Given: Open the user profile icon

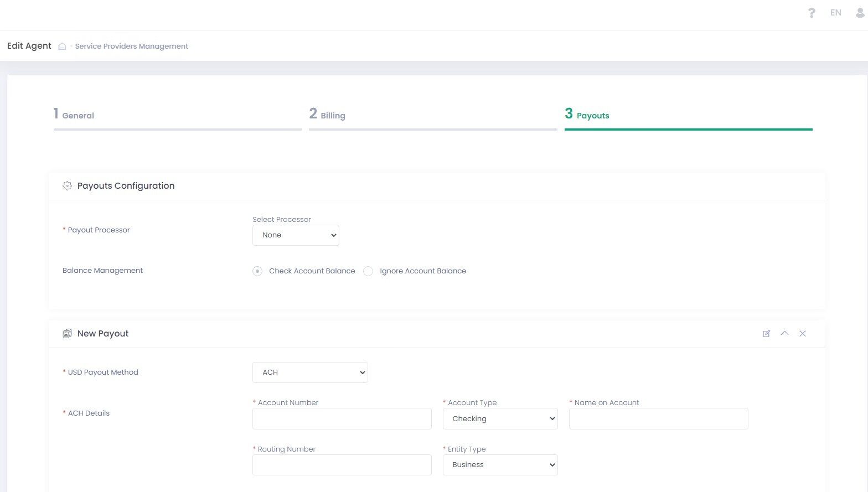Looking at the screenshot, I should (860, 13).
